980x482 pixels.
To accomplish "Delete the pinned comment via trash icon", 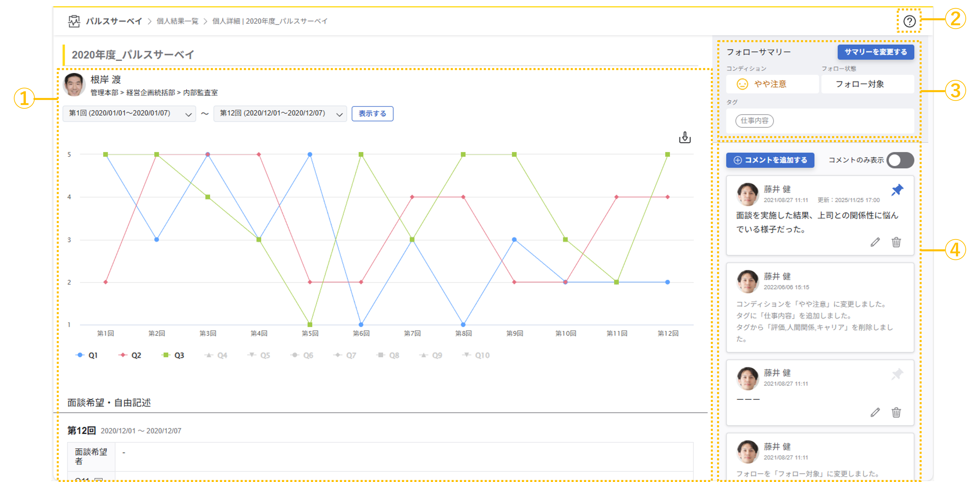I will click(896, 242).
